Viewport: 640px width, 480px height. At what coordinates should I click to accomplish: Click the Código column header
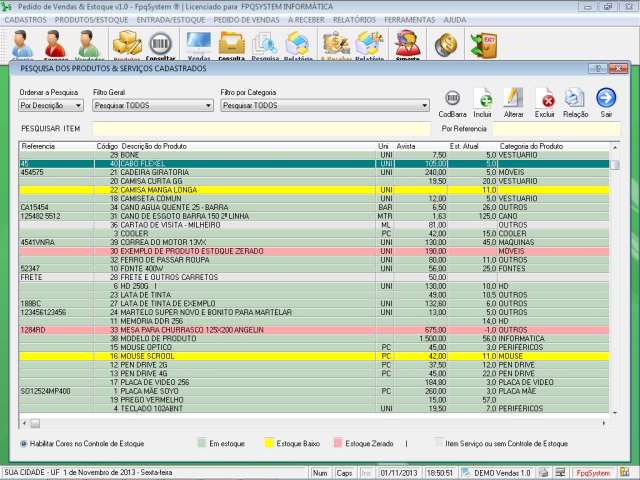(x=107, y=146)
